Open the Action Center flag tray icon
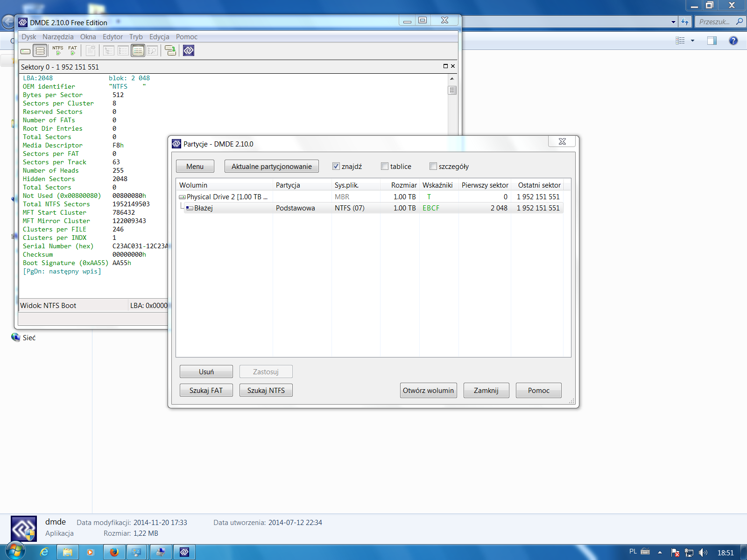 point(675,553)
